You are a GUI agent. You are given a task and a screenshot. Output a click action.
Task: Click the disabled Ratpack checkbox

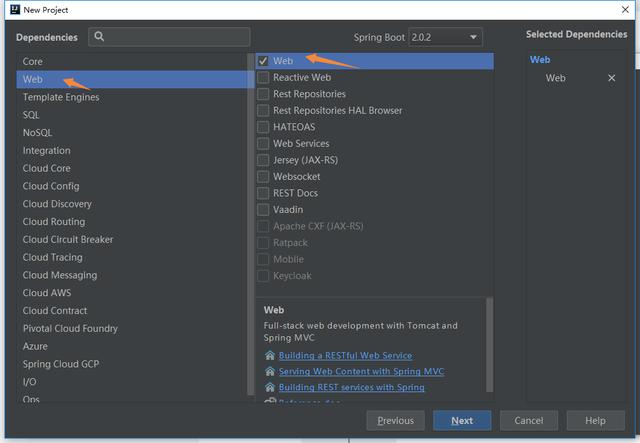tap(263, 243)
